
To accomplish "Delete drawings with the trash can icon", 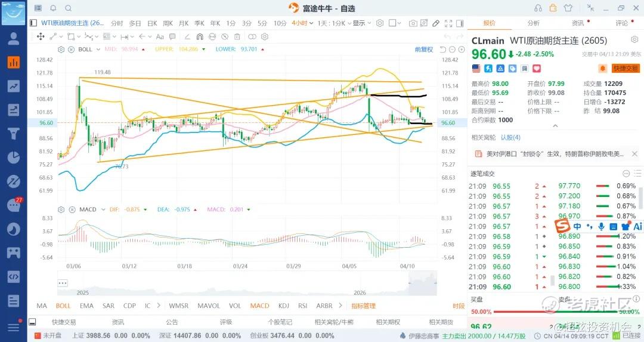I will coord(237,36).
